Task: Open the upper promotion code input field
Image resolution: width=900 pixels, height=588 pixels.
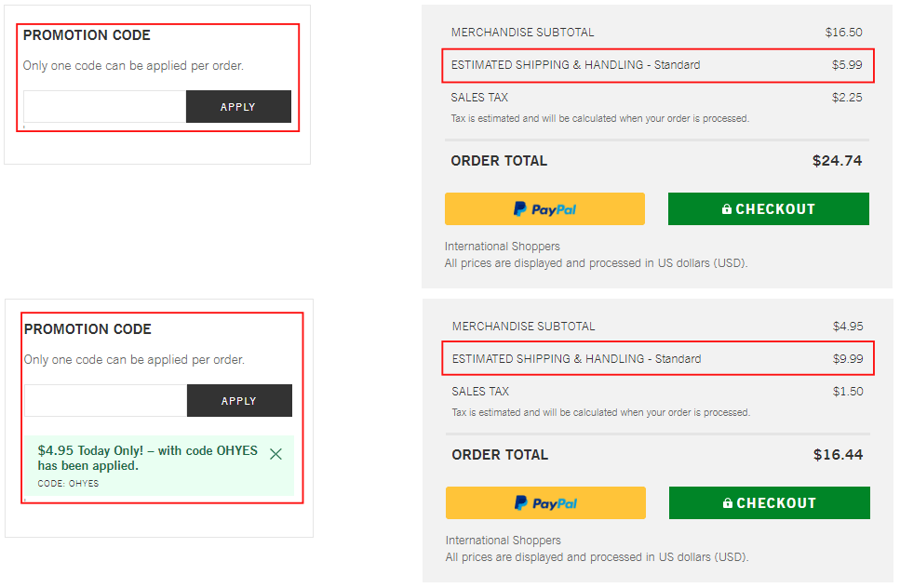Action: pyautogui.click(x=102, y=106)
